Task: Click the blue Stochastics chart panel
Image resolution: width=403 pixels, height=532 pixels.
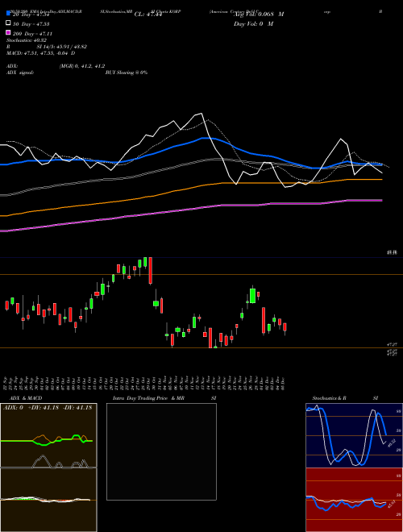Action: [354, 435]
